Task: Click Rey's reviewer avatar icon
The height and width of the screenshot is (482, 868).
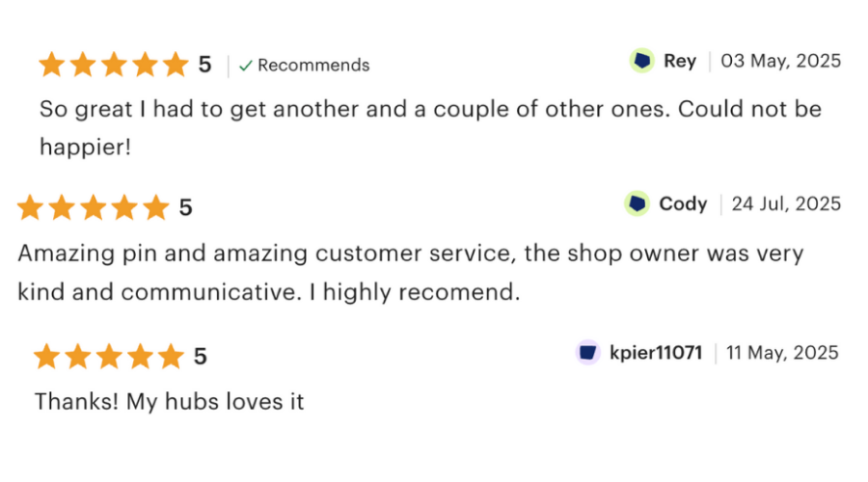Action: click(642, 61)
